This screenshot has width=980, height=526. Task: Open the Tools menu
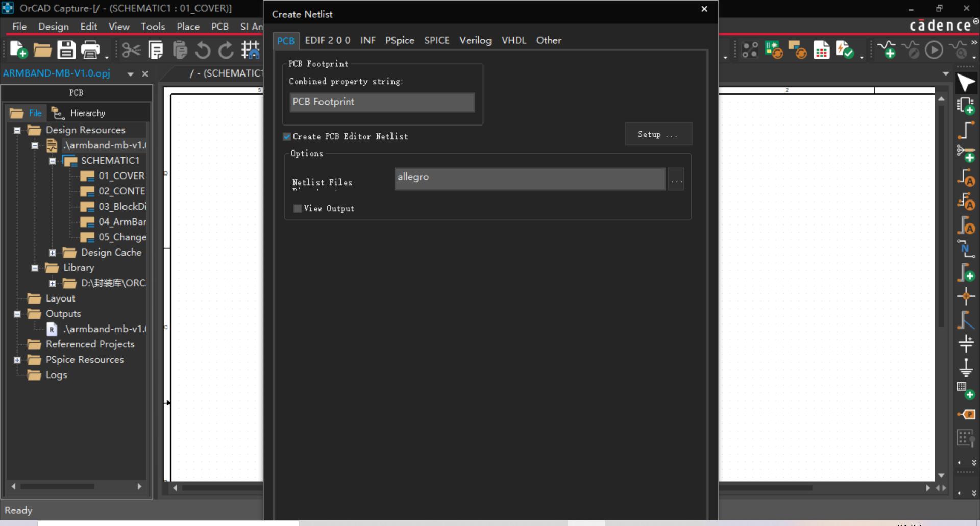click(153, 27)
